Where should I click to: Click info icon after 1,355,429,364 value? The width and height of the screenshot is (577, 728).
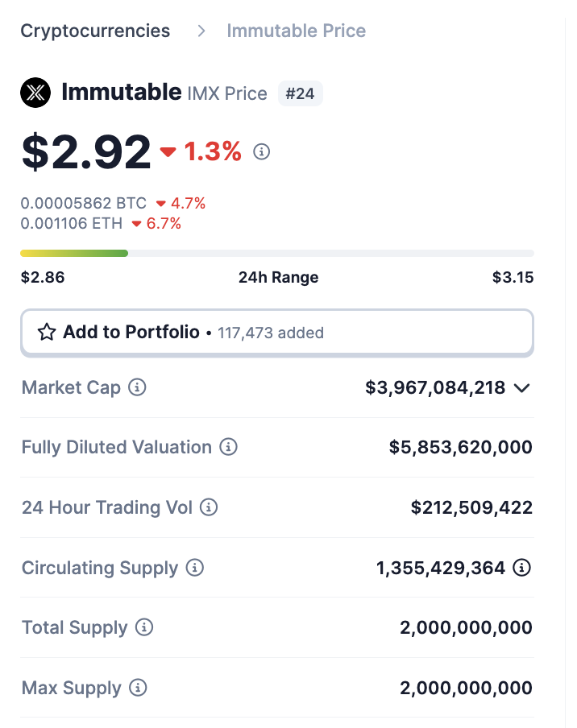pos(522,568)
